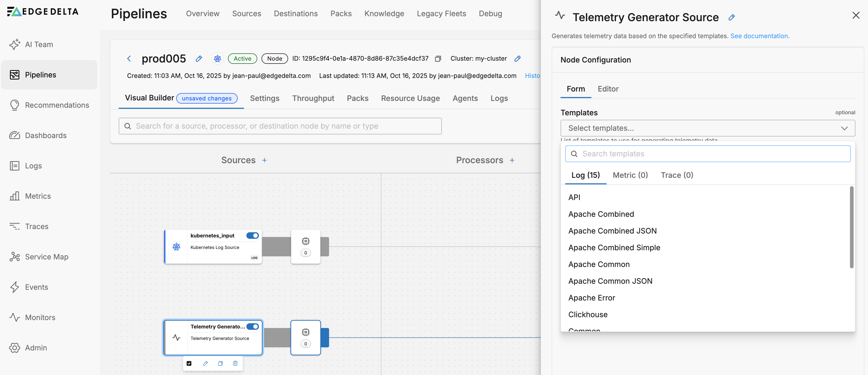Open the See documentation link

pos(760,36)
